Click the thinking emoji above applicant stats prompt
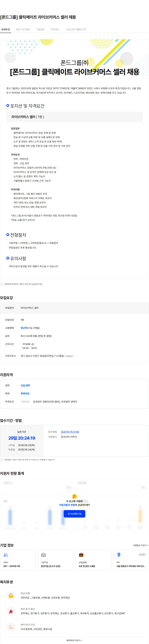The height and width of the screenshot is (644, 149). click(x=74, y=496)
